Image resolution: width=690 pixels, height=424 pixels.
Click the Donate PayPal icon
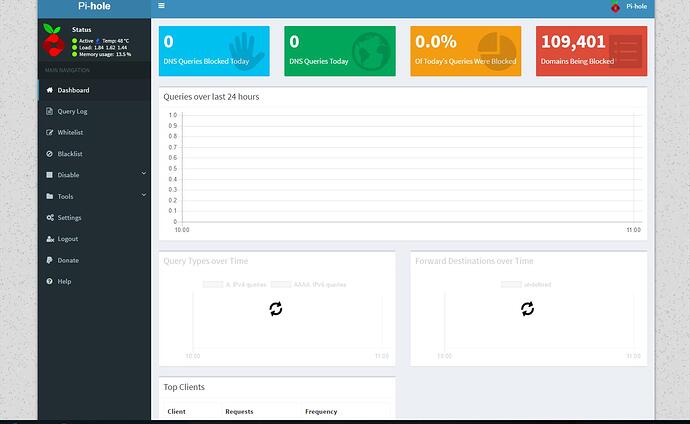tap(49, 260)
